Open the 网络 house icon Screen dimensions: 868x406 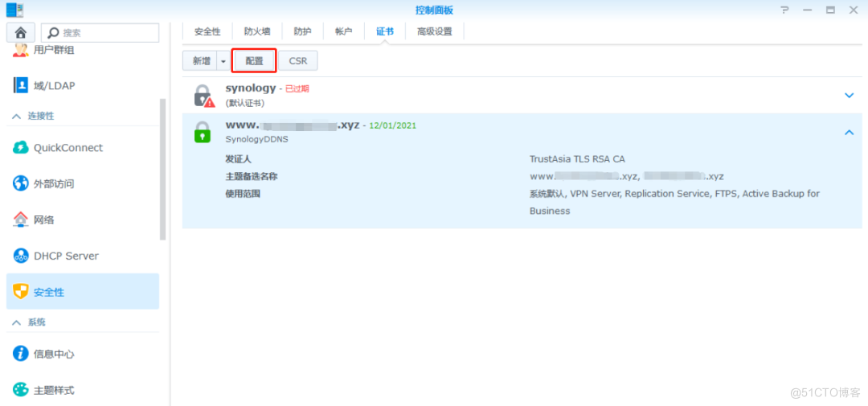(20, 220)
